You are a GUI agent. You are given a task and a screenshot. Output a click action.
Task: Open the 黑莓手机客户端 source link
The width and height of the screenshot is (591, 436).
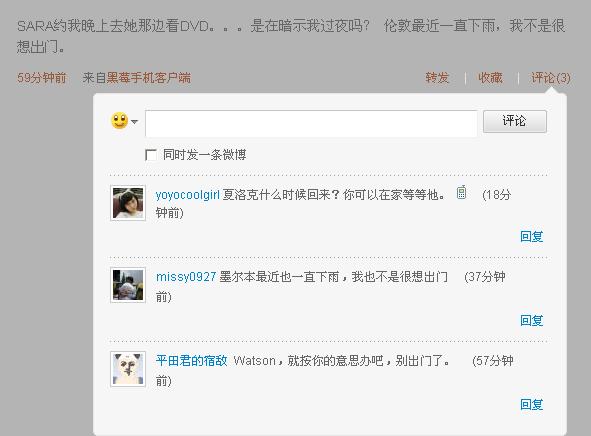[x=149, y=78]
